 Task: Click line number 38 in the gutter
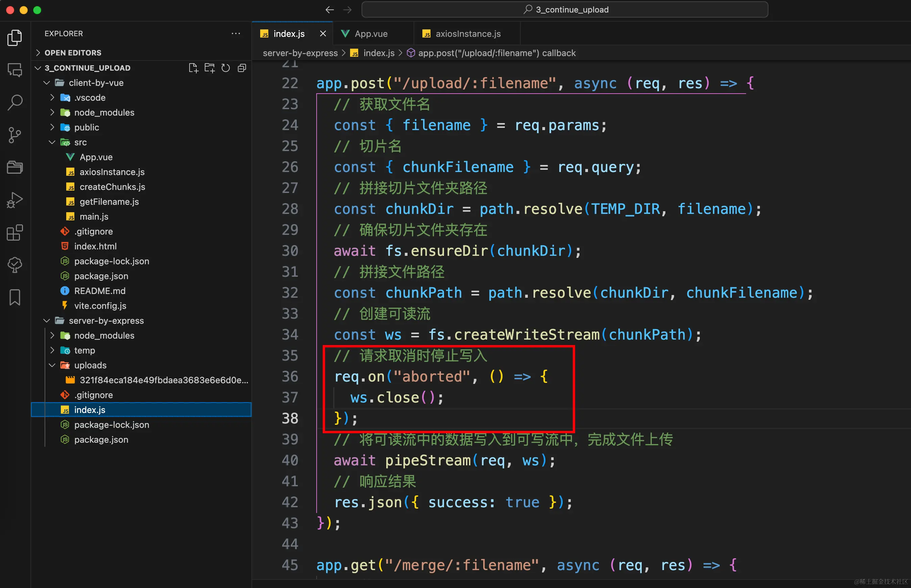tap(290, 418)
